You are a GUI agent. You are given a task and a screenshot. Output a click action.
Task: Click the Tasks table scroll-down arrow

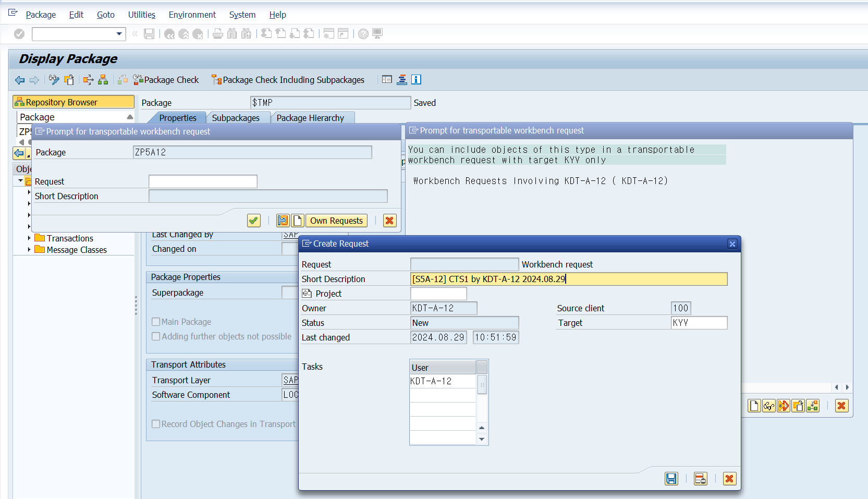pyautogui.click(x=482, y=439)
